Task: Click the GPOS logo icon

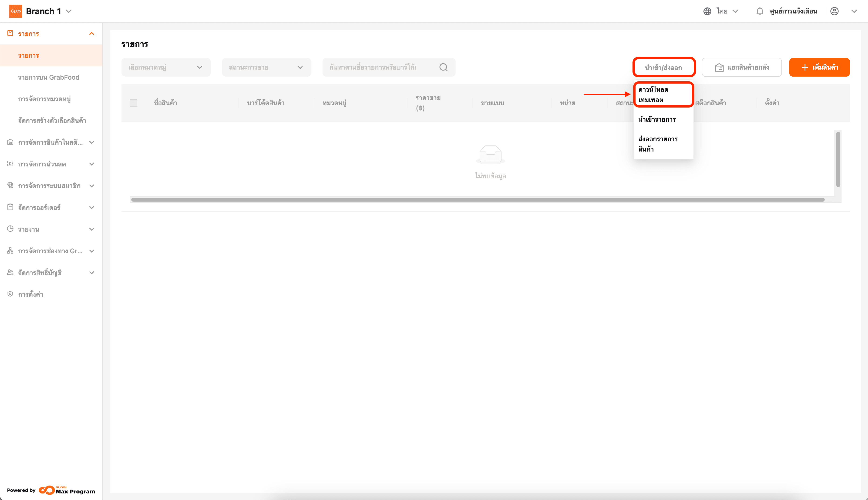Action: coord(15,11)
